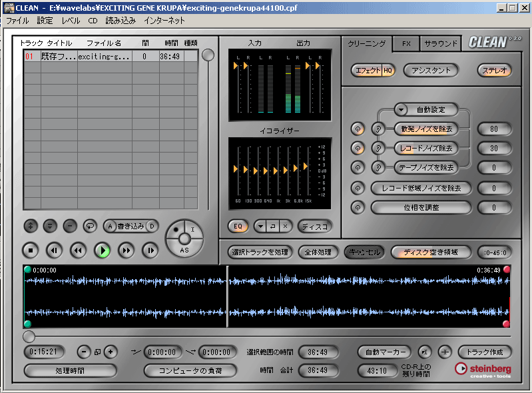
Task: Click help icon beside 散発ノイズを除去
Action: tap(378, 129)
